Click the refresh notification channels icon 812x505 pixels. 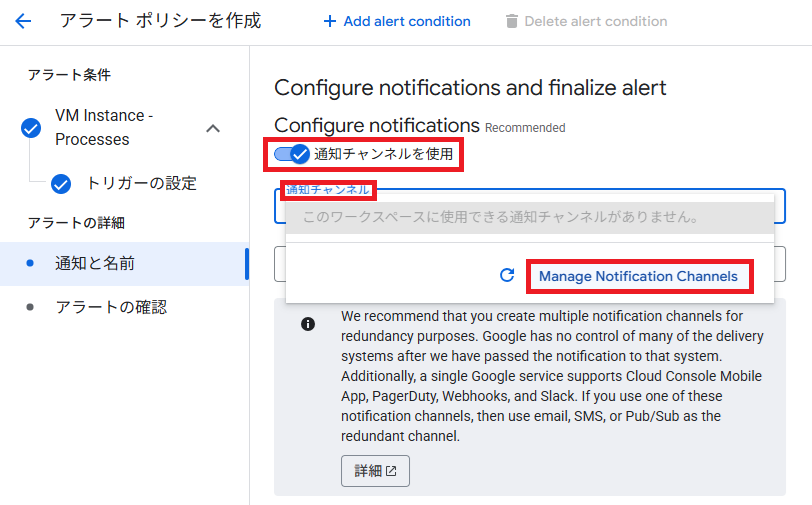click(x=507, y=276)
